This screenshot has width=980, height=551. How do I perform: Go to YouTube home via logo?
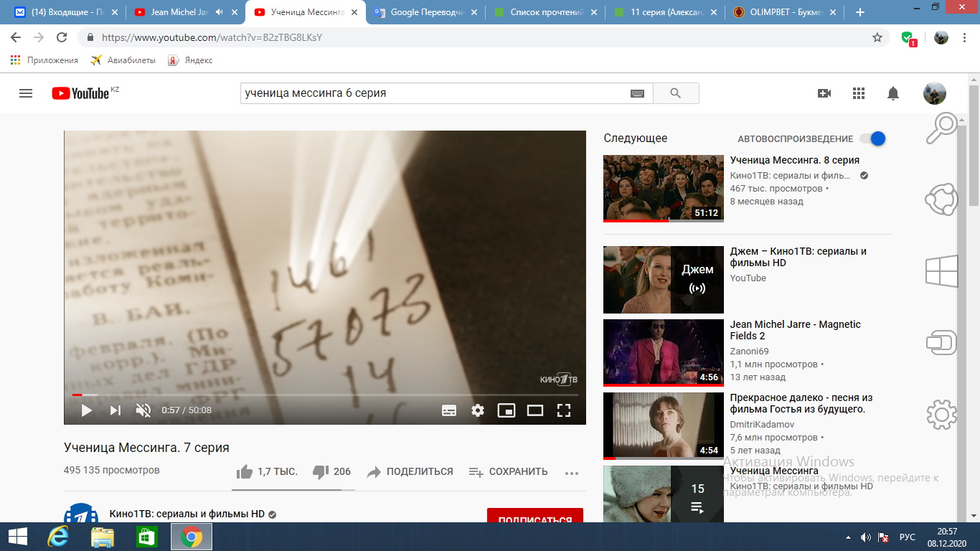(80, 93)
